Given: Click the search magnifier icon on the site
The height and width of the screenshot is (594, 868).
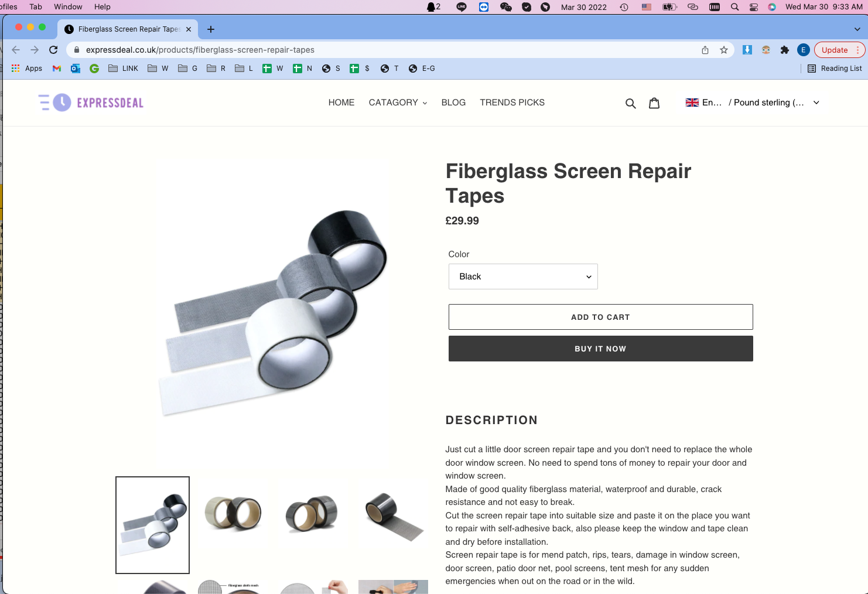Looking at the screenshot, I should tap(630, 103).
